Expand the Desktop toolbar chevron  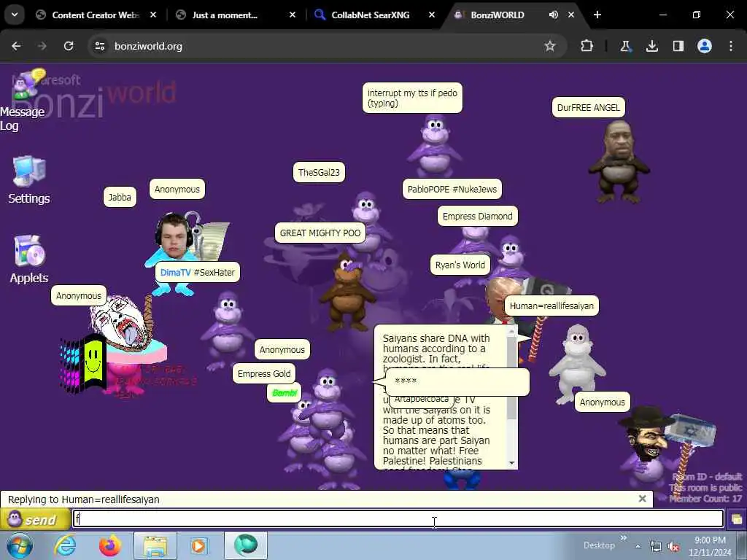pos(623,537)
